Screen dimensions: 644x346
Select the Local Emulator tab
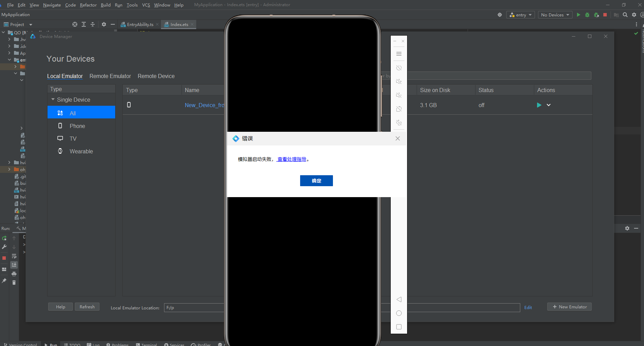pyautogui.click(x=65, y=76)
